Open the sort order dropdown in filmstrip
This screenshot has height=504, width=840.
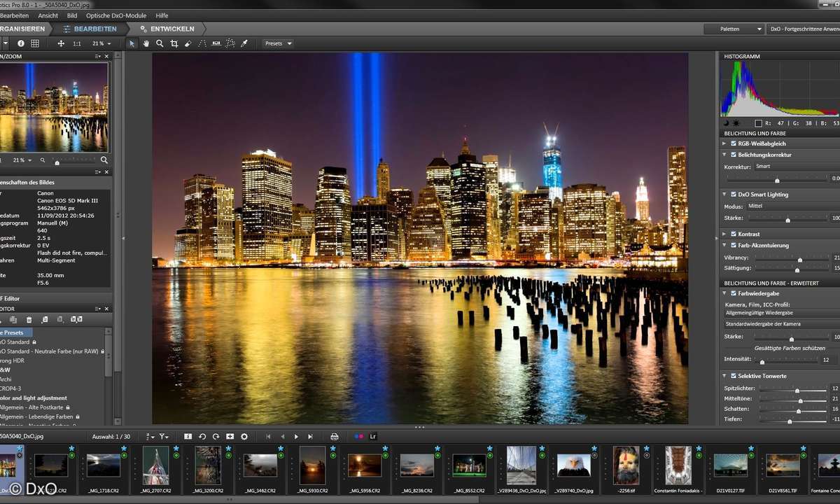(x=150, y=436)
